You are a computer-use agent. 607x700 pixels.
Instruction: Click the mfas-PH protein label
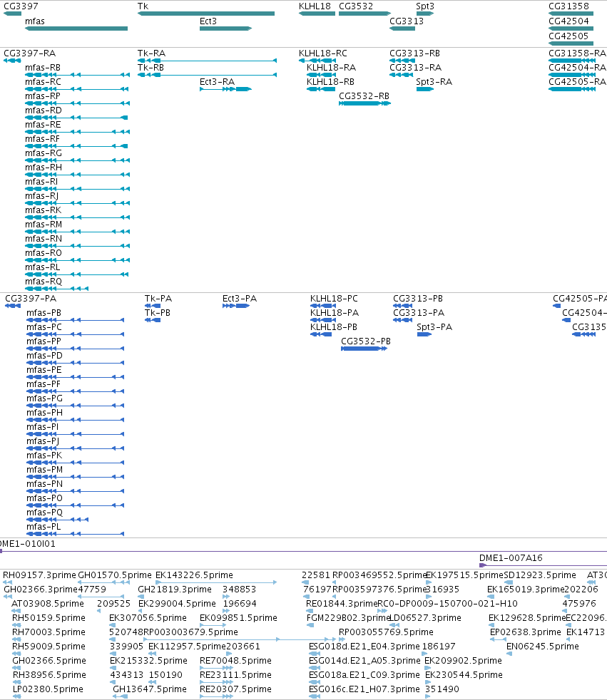(x=44, y=413)
